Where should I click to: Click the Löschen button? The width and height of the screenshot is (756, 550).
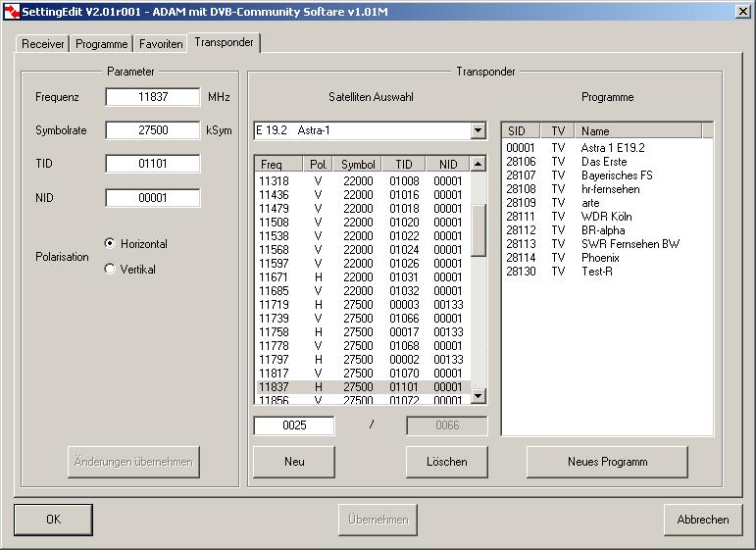(x=446, y=462)
